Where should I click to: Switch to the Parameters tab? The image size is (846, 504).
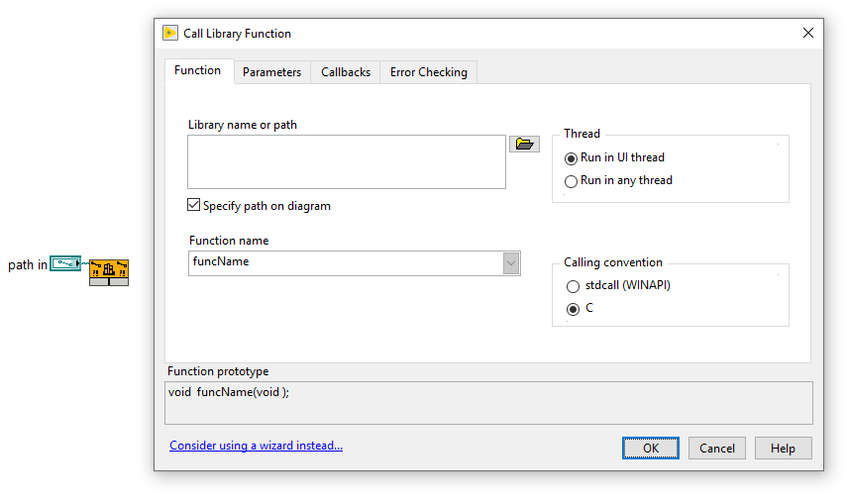coord(271,72)
